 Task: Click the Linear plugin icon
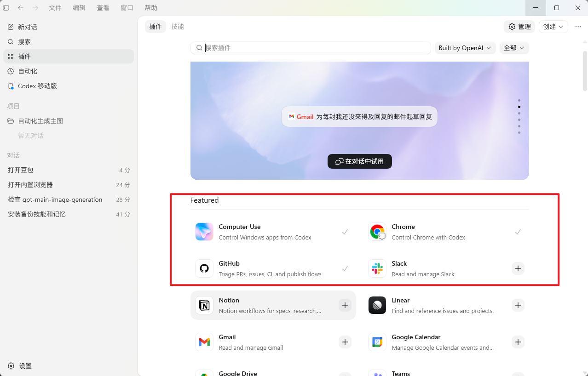tap(377, 305)
